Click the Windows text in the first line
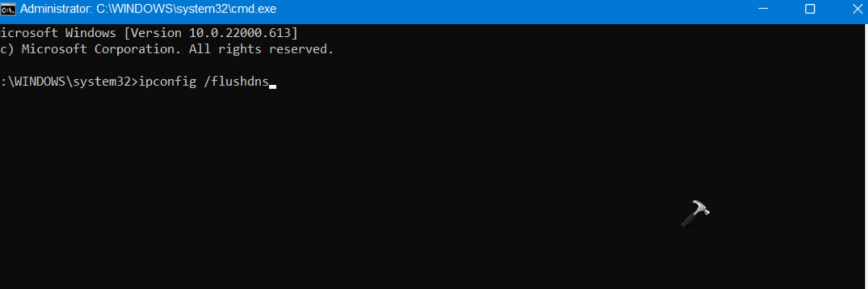This screenshot has width=868, height=289. [x=90, y=33]
